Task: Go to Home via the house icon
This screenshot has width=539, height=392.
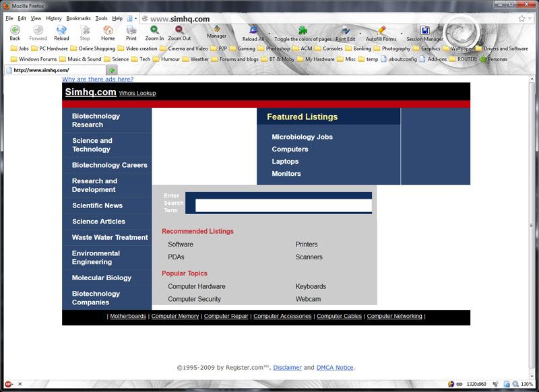Action: (108, 30)
